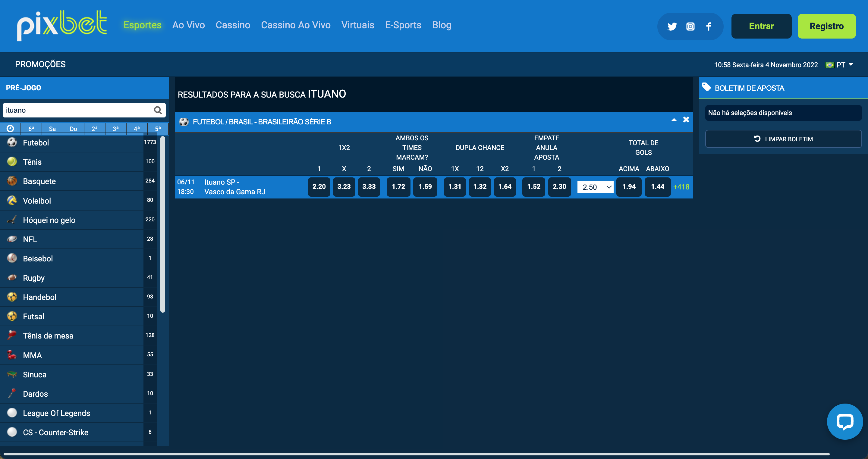Open the PT language dropdown

844,65
